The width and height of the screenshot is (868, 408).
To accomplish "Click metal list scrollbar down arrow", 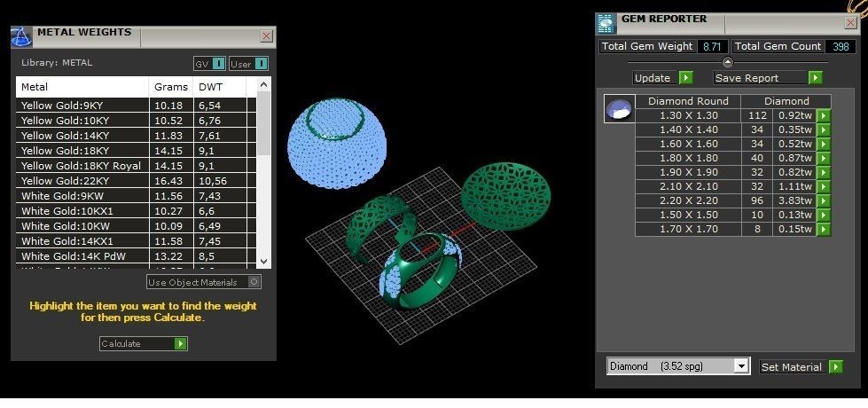I will [263, 262].
